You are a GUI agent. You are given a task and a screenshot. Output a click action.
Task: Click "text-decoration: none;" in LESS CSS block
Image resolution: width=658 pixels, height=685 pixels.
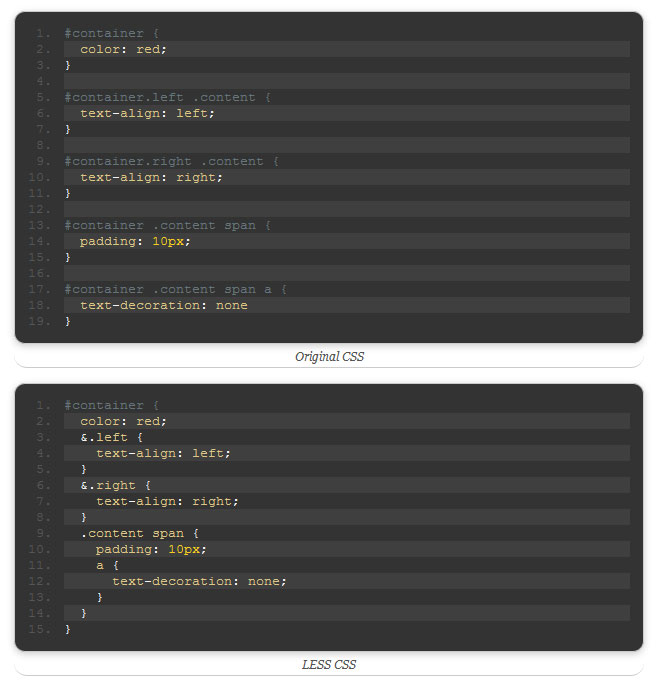[199, 581]
